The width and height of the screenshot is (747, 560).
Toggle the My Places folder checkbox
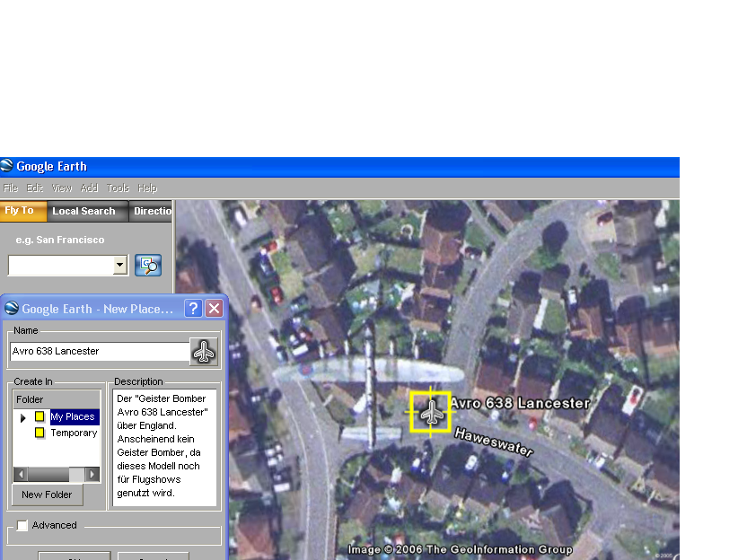pyautogui.click(x=40, y=416)
